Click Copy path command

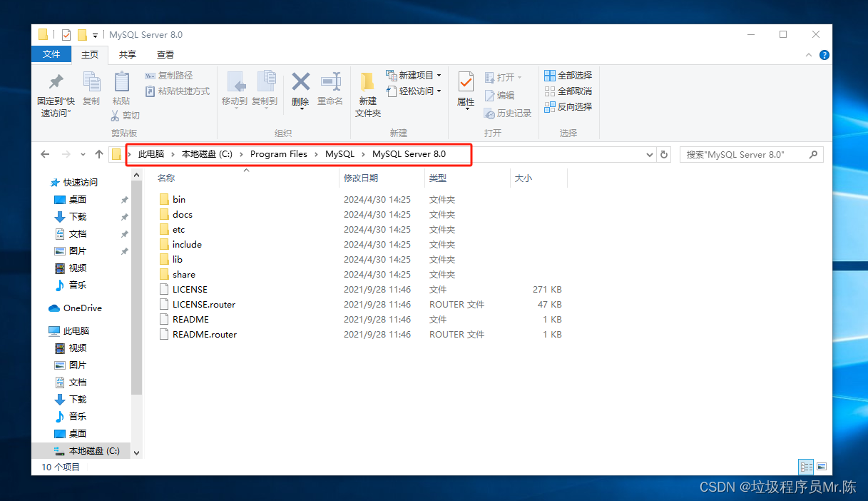tap(169, 76)
